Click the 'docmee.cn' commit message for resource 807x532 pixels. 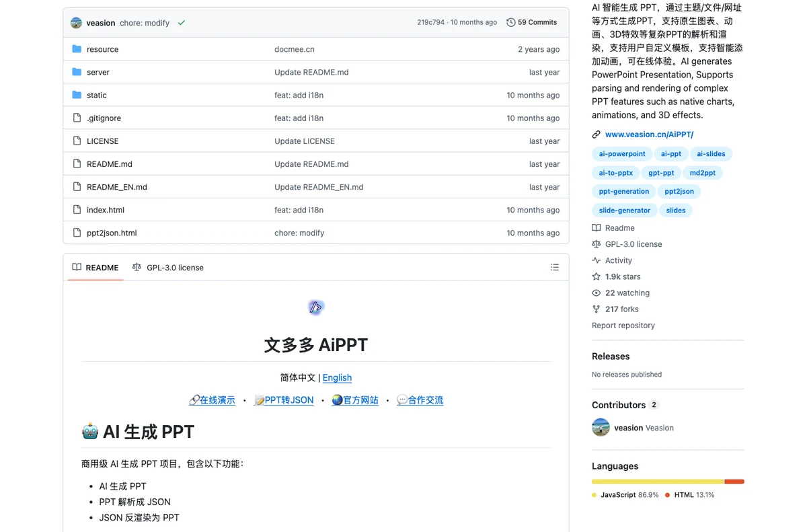(295, 49)
